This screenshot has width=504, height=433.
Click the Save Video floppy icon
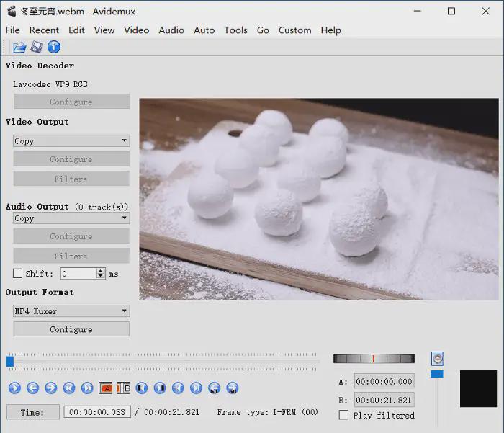point(36,48)
